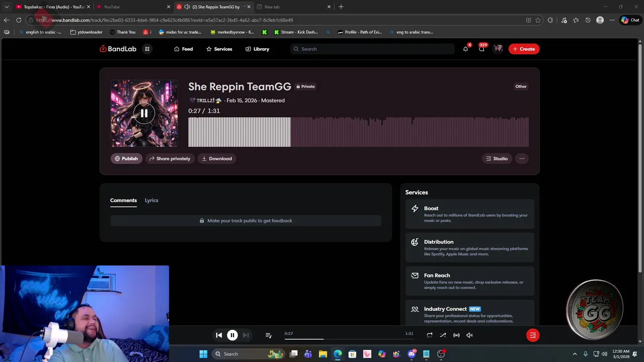The height and width of the screenshot is (362, 644).
Task: Refresh the page
Action: click(19, 20)
